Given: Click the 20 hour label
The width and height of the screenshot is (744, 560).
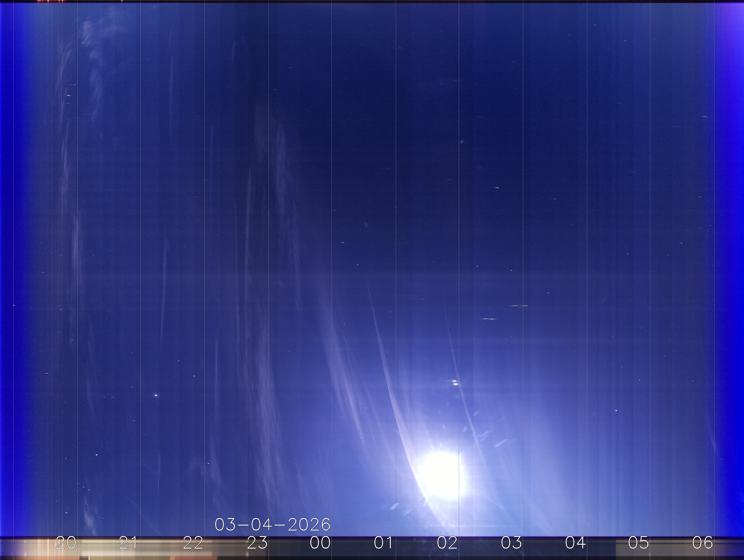Looking at the screenshot, I should tap(66, 542).
